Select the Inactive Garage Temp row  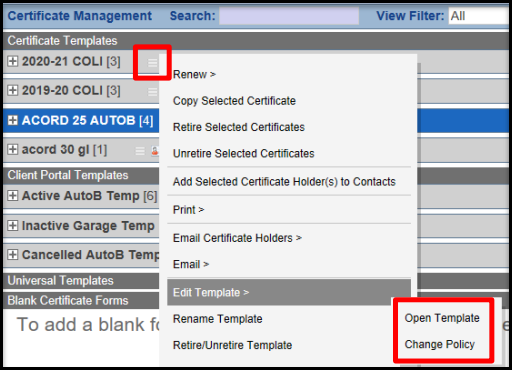(81, 226)
